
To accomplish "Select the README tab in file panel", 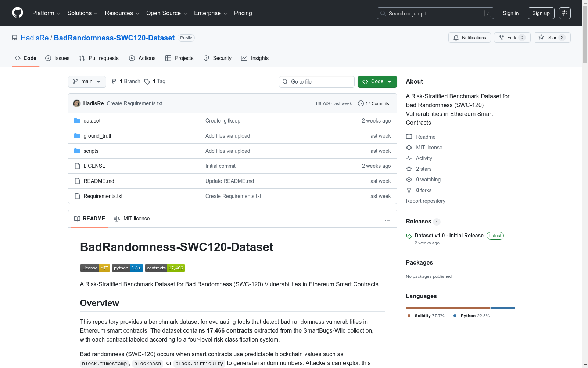I will click(x=90, y=219).
